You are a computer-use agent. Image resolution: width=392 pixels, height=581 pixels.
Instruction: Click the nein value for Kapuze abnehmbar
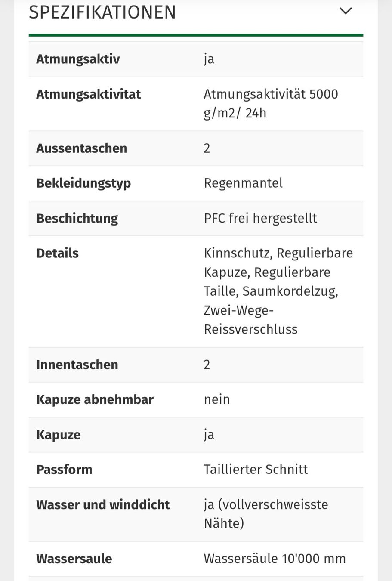coord(217,399)
